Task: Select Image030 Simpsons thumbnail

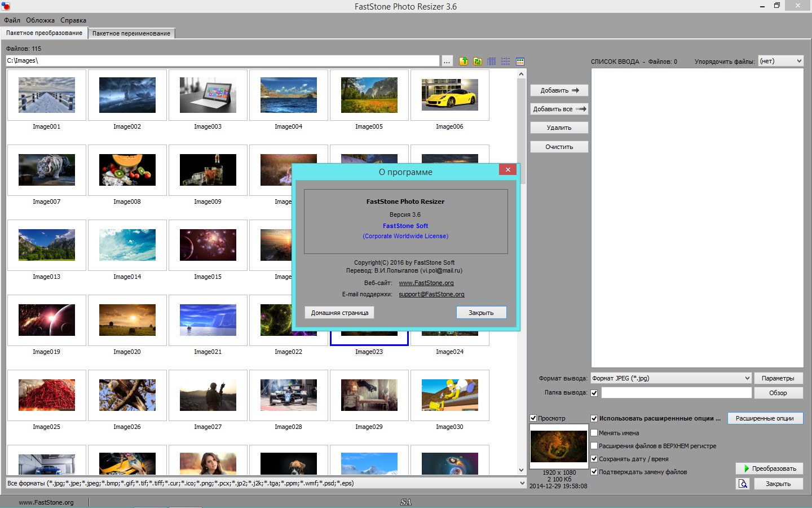Action: point(450,395)
